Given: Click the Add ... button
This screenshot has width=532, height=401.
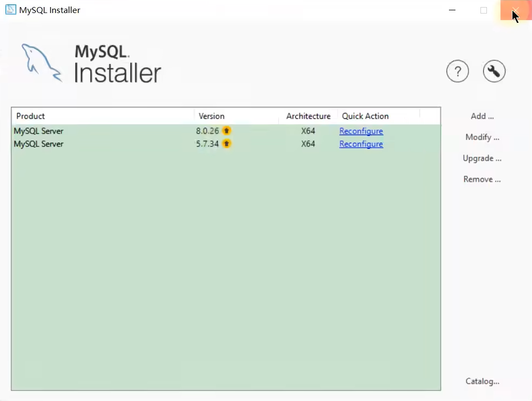Looking at the screenshot, I should pyautogui.click(x=482, y=116).
